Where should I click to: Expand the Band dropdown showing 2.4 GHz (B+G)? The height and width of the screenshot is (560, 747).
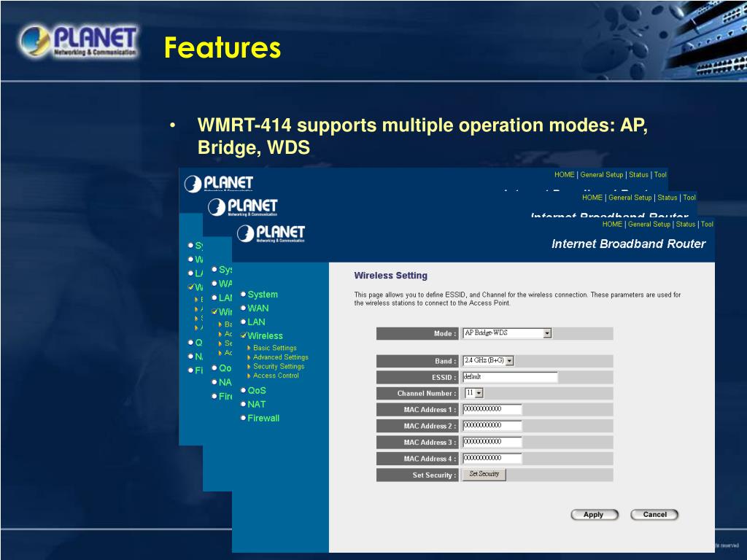(509, 361)
